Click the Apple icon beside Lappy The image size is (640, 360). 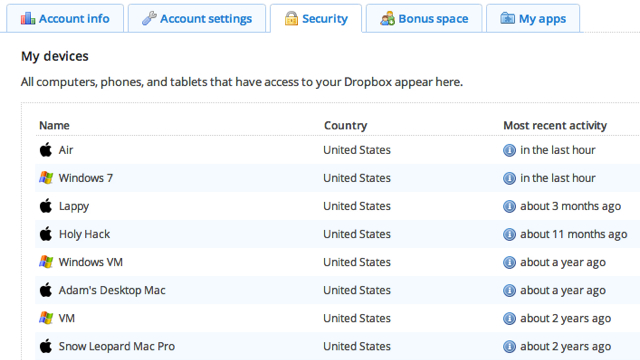click(46, 205)
